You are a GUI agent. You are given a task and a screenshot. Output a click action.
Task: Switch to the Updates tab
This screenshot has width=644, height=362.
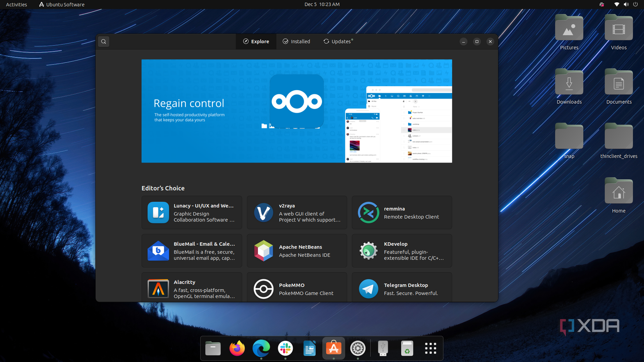338,41
